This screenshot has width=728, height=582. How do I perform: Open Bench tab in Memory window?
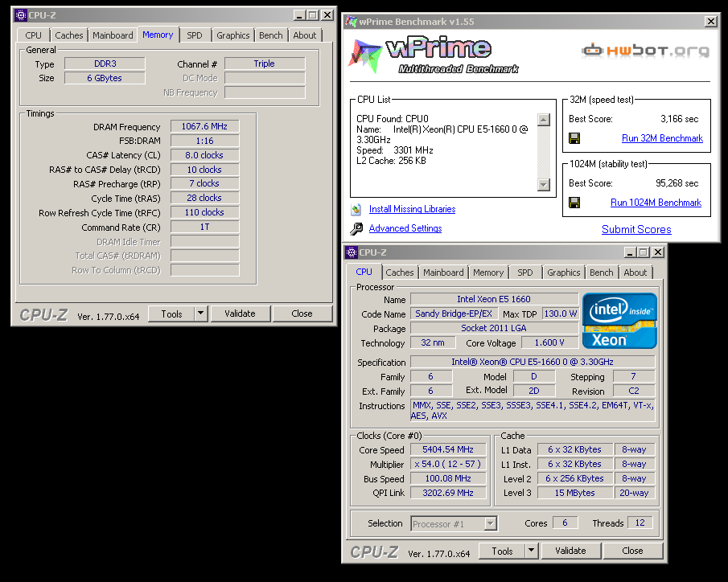(270, 35)
